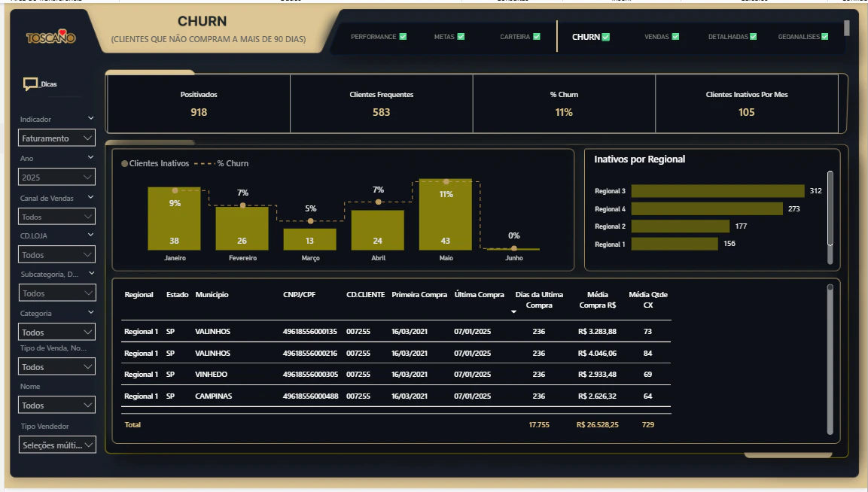Select the Regional 3 bar with 312
Screen dimensions: 868x492
coord(718,191)
